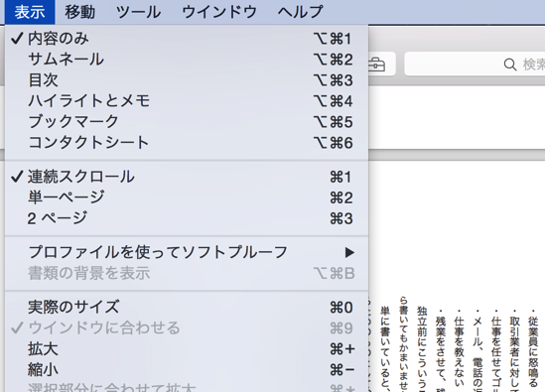The image size is (545, 392).
Task: Select 2 ページ display mode
Action: (187, 218)
